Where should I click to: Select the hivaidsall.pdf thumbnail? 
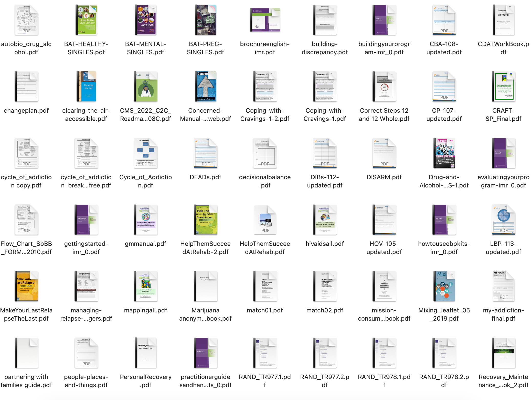[325, 220]
